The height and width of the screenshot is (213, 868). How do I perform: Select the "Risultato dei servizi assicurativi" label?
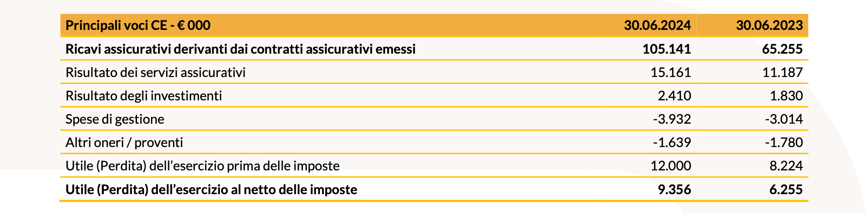(155, 73)
